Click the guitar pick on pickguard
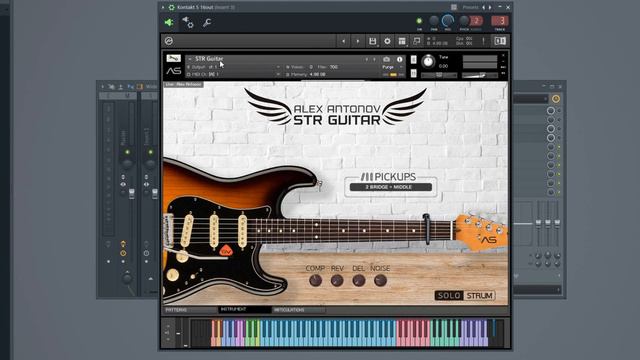Image resolution: width=640 pixels, height=360 pixels. [226, 251]
